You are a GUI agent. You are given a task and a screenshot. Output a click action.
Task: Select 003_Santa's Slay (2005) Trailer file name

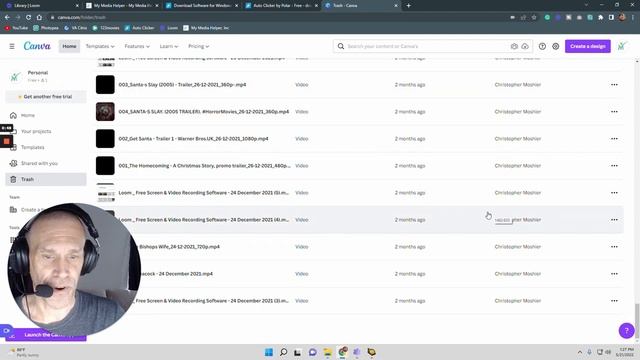(182, 85)
